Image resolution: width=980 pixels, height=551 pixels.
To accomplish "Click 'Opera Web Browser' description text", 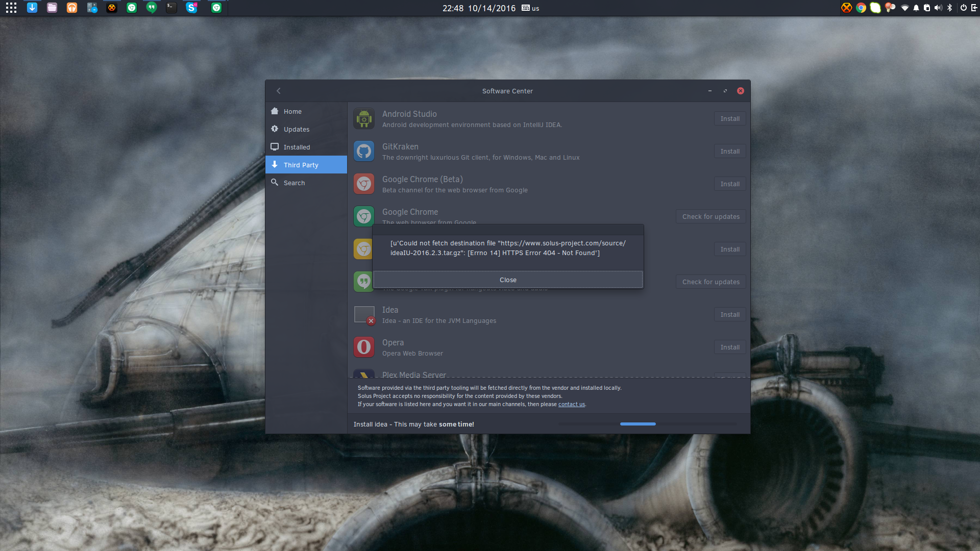I will [x=412, y=354].
